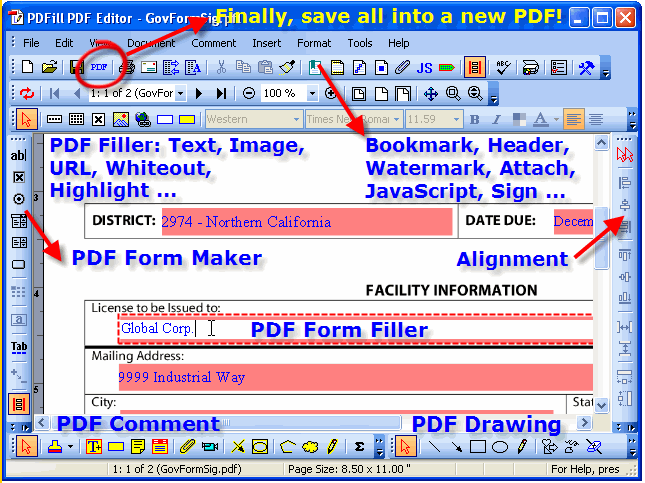Click the hammer tools options icon

click(586, 67)
